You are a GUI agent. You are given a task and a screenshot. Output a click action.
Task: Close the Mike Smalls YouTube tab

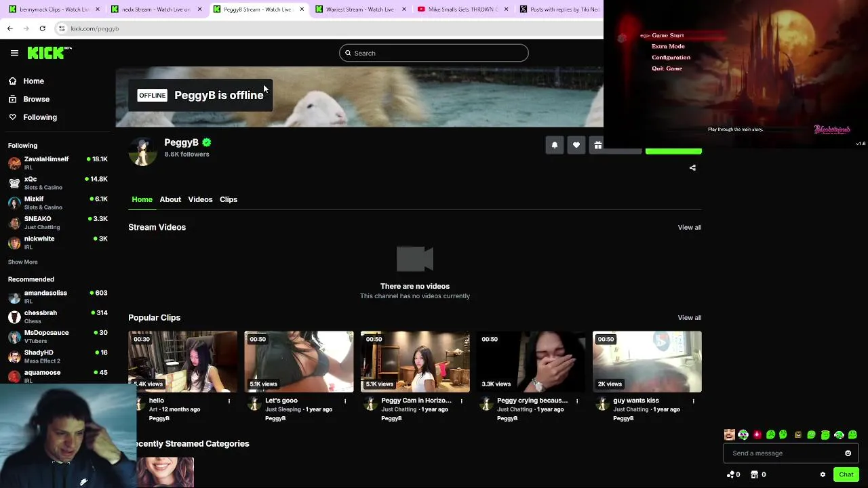506,9
